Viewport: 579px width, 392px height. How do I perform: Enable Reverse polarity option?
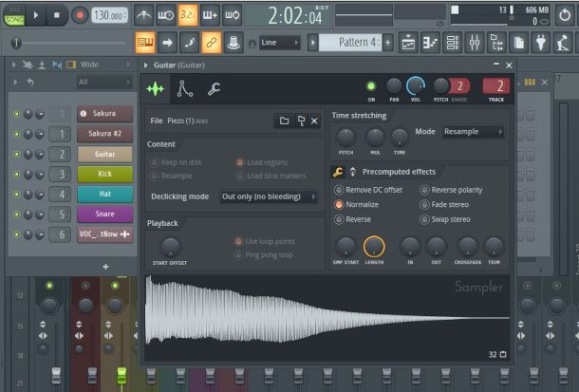point(451,190)
